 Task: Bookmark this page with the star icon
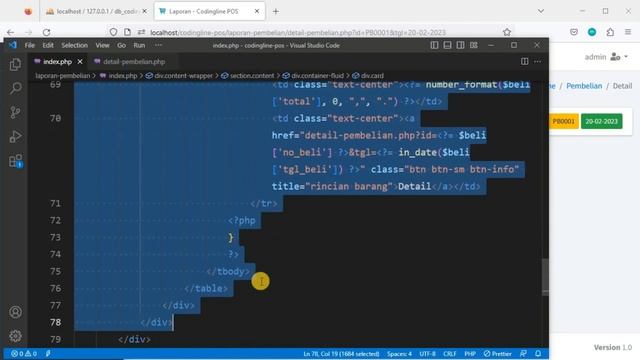[x=507, y=32]
